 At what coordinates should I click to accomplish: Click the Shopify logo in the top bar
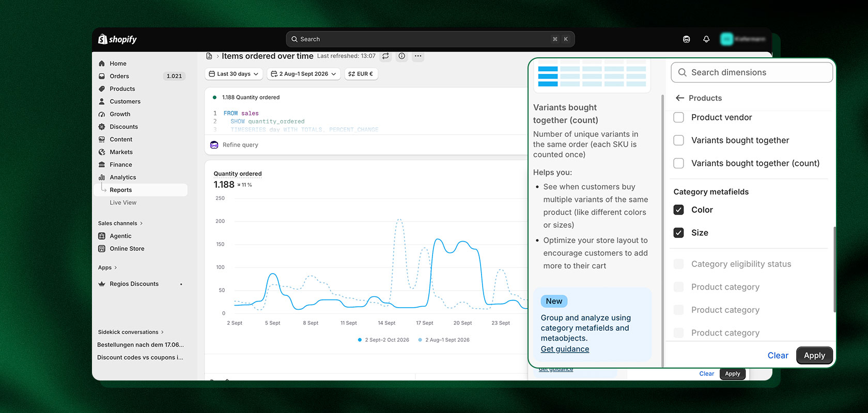coord(117,39)
